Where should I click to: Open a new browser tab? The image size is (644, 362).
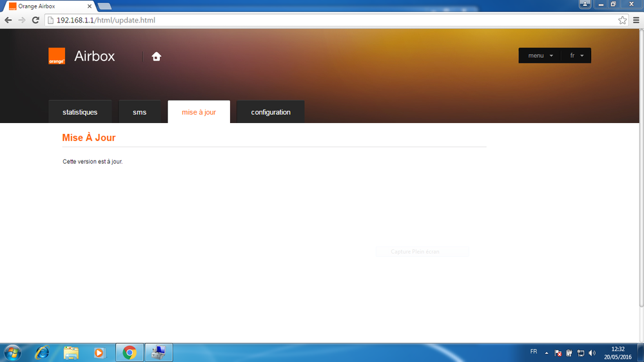coord(104,6)
